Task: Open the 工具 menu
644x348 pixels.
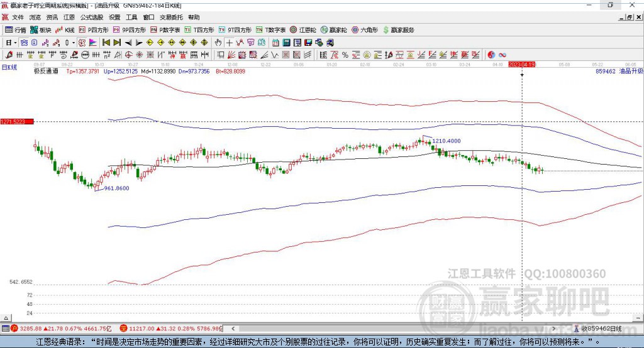Action: pos(131,17)
